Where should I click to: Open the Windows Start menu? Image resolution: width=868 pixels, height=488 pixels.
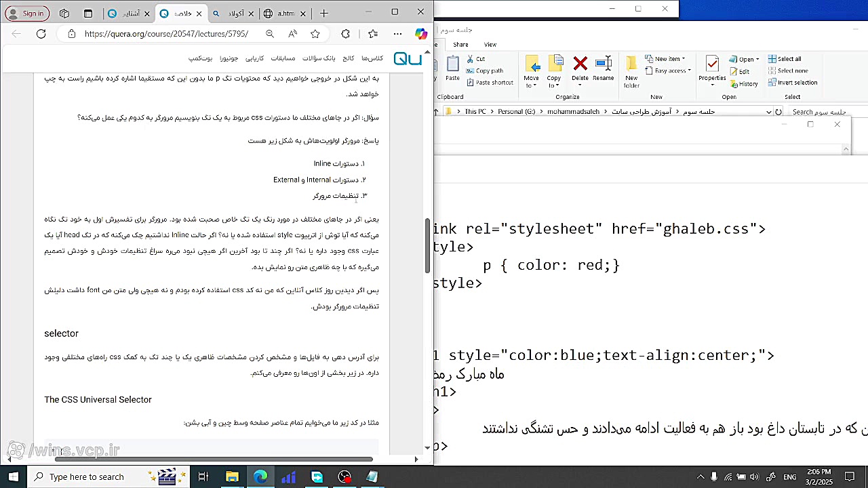tap(14, 476)
